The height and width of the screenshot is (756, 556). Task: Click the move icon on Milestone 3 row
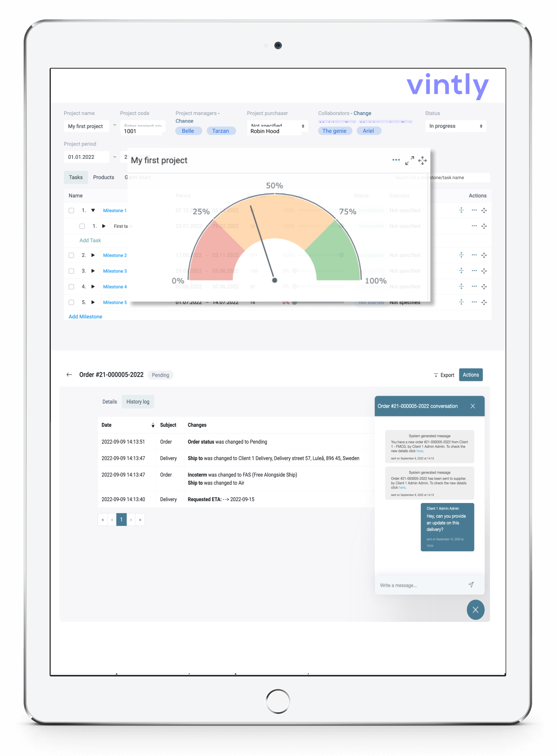tap(484, 271)
